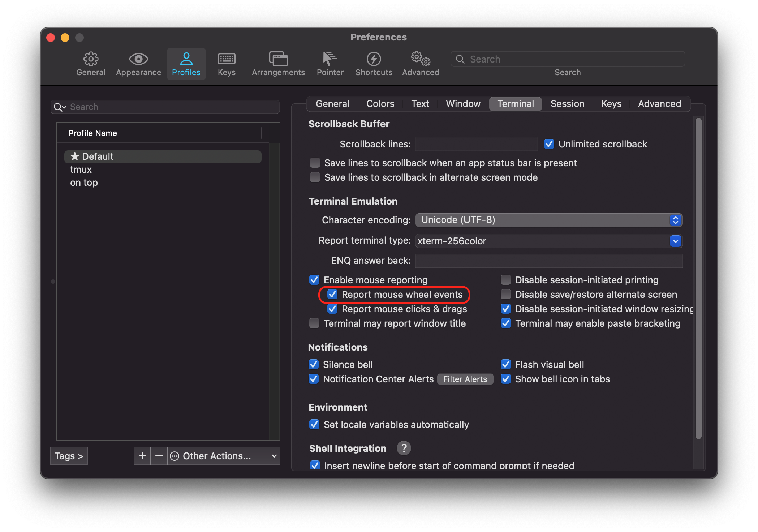Viewport: 758px width, 532px height.
Task: Open the Appearance settings pane
Action: click(138, 64)
